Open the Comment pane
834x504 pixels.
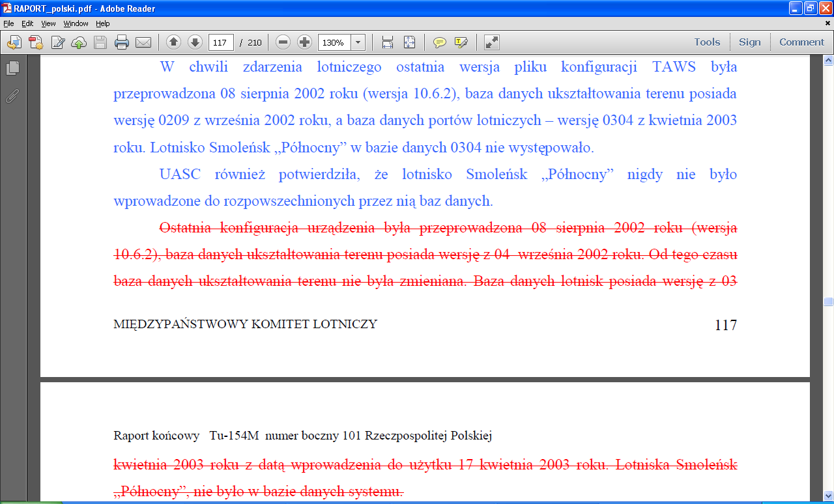pos(801,42)
